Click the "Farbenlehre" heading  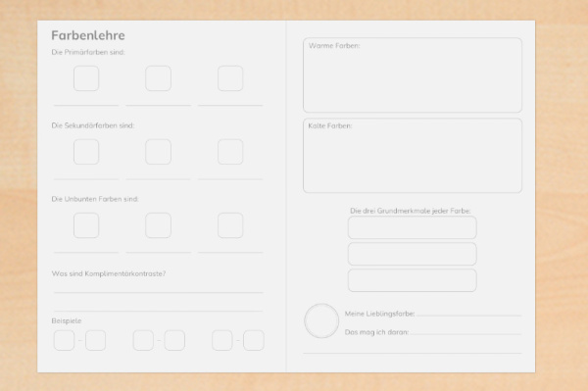click(x=88, y=35)
